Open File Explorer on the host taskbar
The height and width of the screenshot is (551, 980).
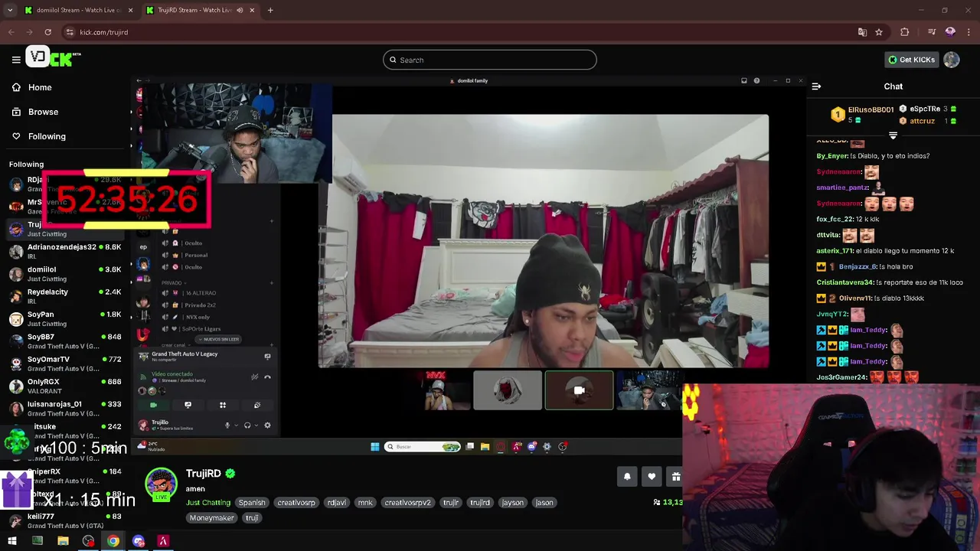click(63, 541)
